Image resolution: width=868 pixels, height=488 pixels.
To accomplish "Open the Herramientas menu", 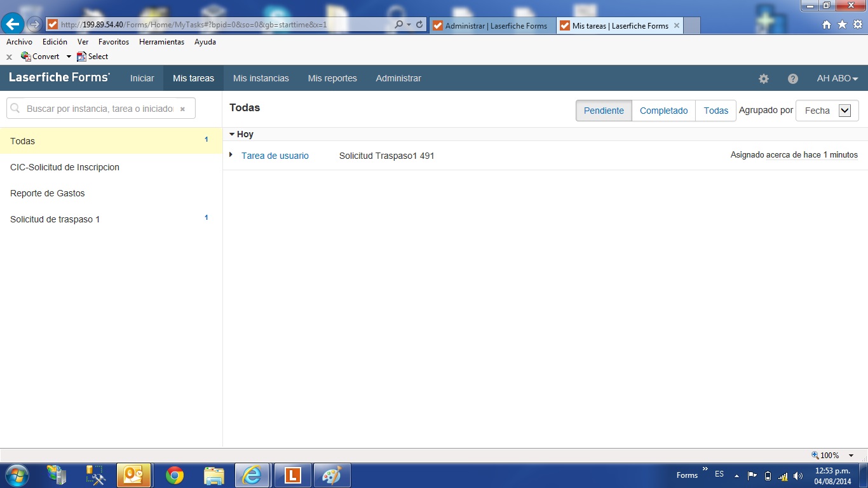I will [161, 42].
